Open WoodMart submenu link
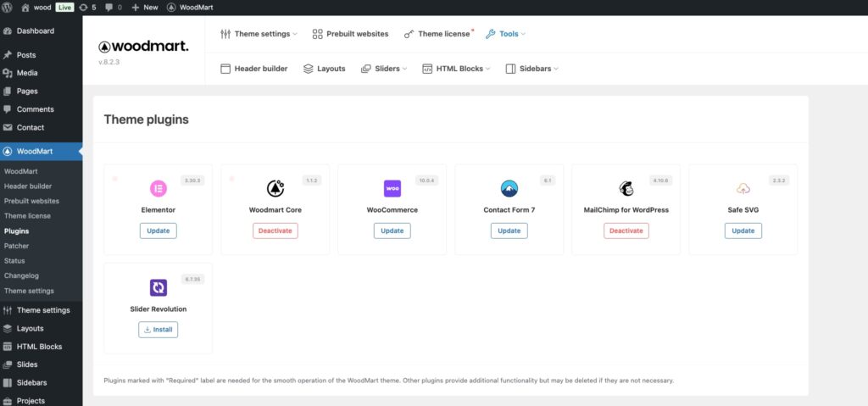The height and width of the screenshot is (406, 868). pos(21,172)
